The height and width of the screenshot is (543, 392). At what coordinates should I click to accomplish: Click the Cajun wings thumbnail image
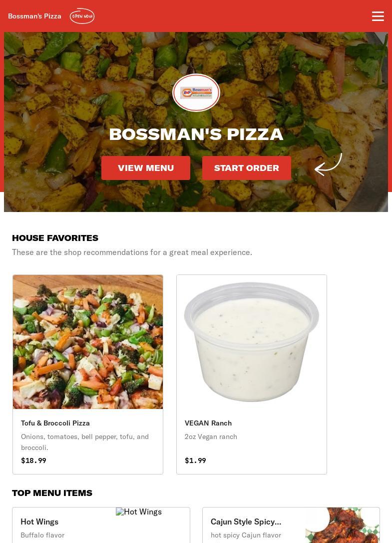coord(343,525)
